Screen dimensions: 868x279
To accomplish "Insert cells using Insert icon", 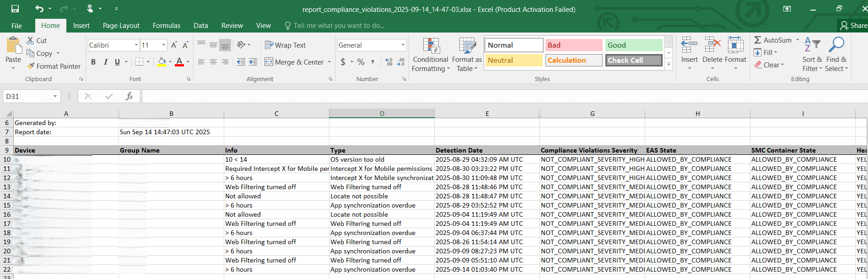I will click(689, 46).
